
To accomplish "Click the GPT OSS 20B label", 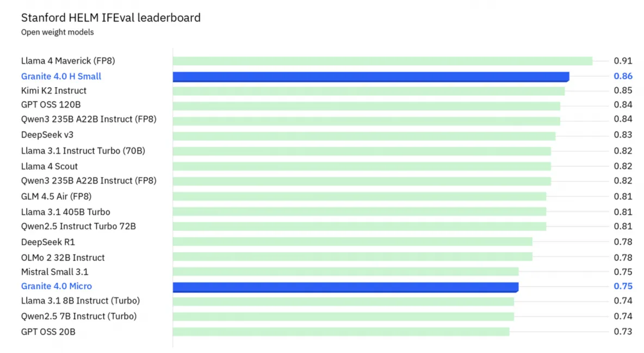I will (x=48, y=332).
